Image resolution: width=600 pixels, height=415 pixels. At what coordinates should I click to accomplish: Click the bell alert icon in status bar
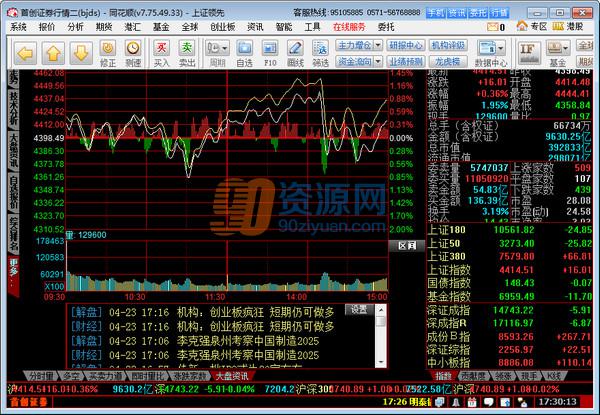tap(456, 402)
